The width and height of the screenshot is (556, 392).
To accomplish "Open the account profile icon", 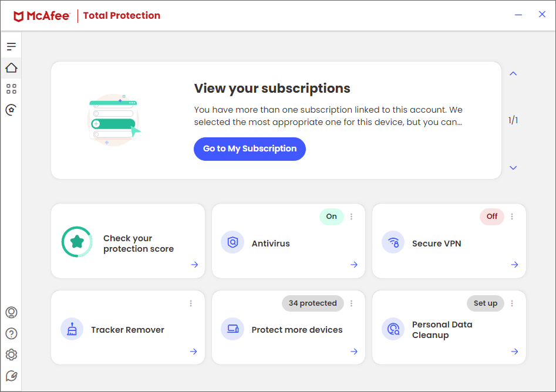I will click(x=11, y=312).
